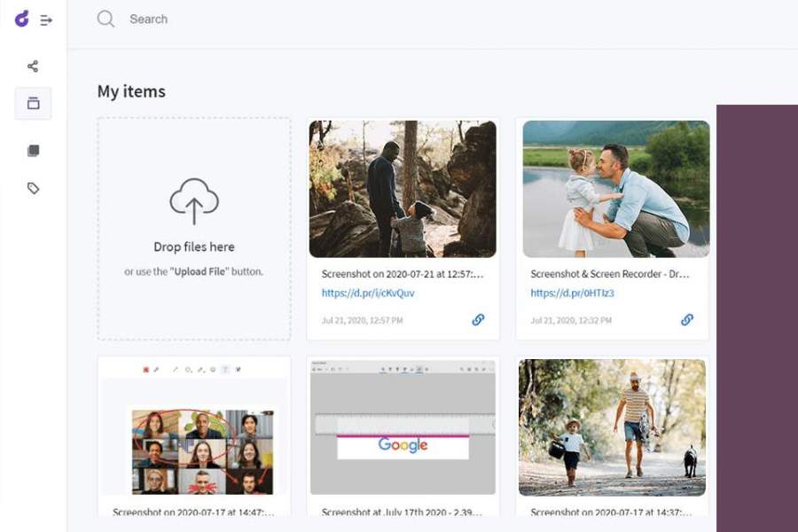This screenshot has width=798, height=532.
Task: Open the share icon in sidebar
Action: pyautogui.click(x=33, y=66)
